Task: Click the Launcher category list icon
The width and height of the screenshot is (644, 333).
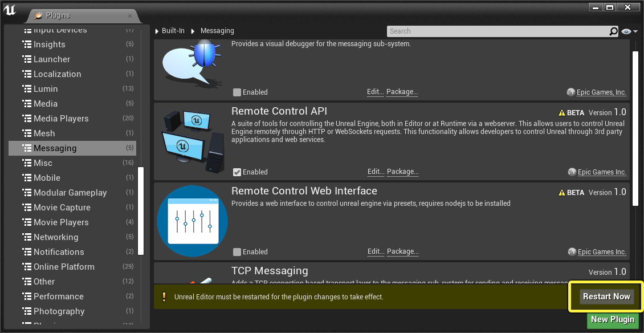Action: tap(27, 59)
